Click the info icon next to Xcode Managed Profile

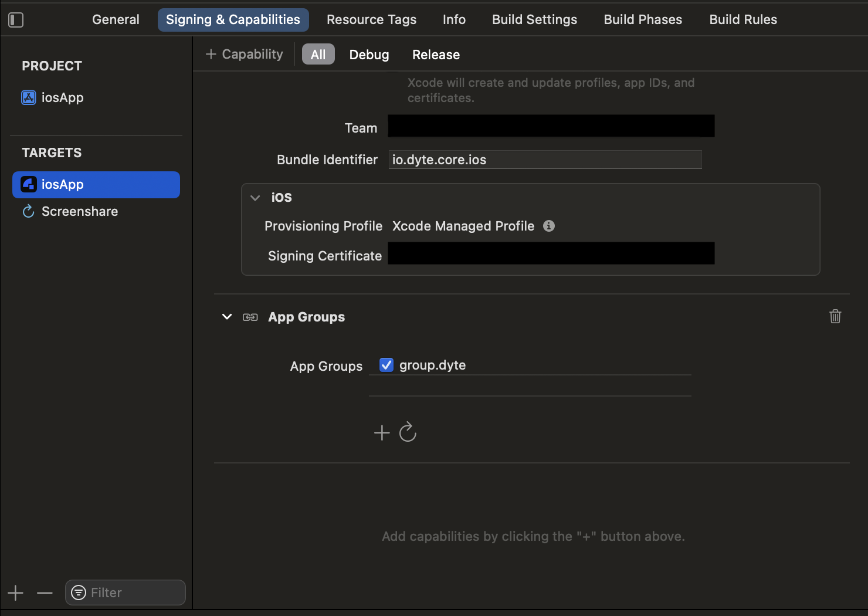click(548, 226)
